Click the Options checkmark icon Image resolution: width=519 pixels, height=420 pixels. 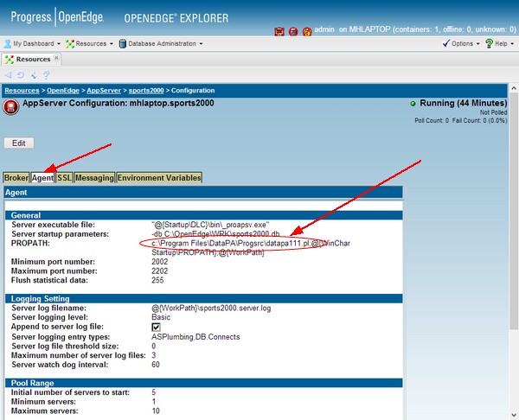pos(446,43)
